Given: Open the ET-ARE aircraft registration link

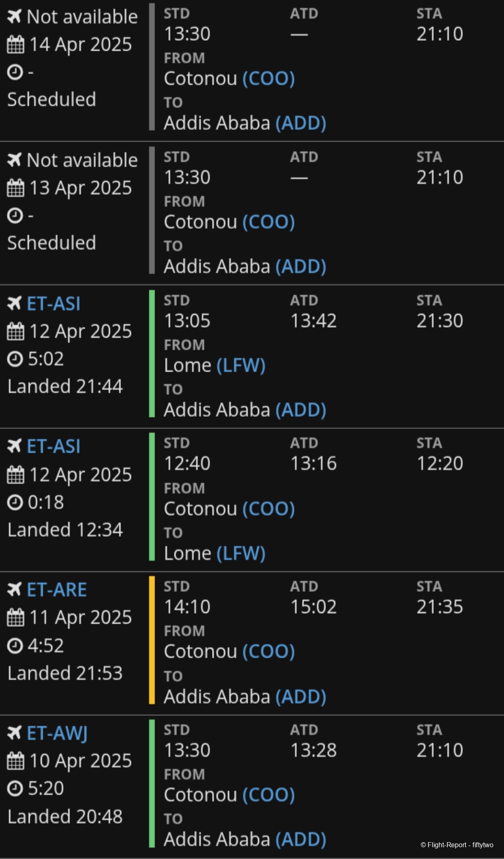Looking at the screenshot, I should (57, 590).
